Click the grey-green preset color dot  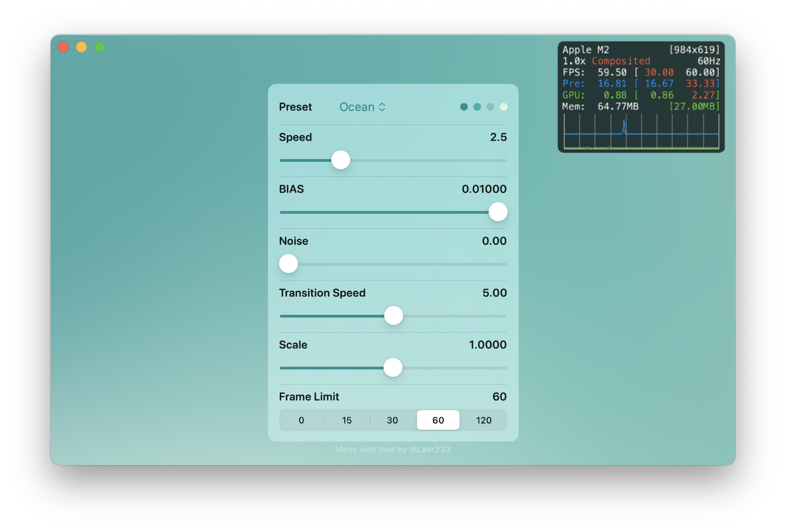(490, 107)
